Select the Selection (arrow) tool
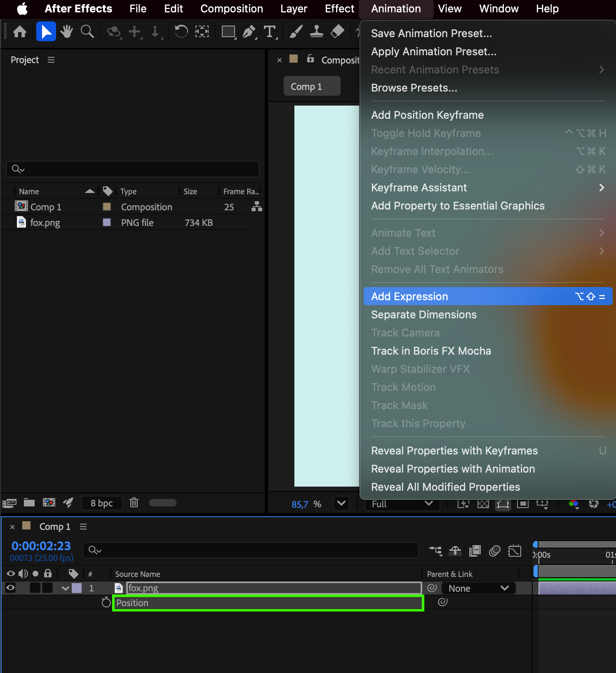Viewport: 616px width, 673px height. coord(46,32)
